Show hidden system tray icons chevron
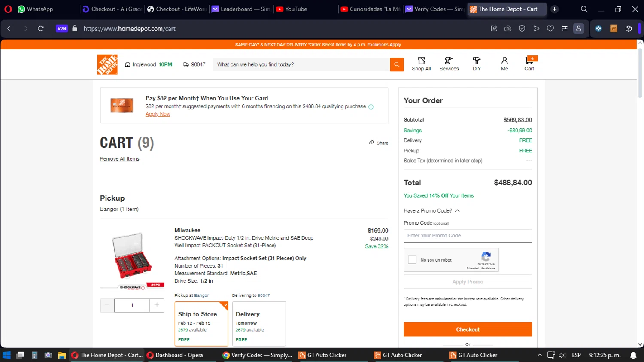Screen dimensions: 644x362 (540, 355)
